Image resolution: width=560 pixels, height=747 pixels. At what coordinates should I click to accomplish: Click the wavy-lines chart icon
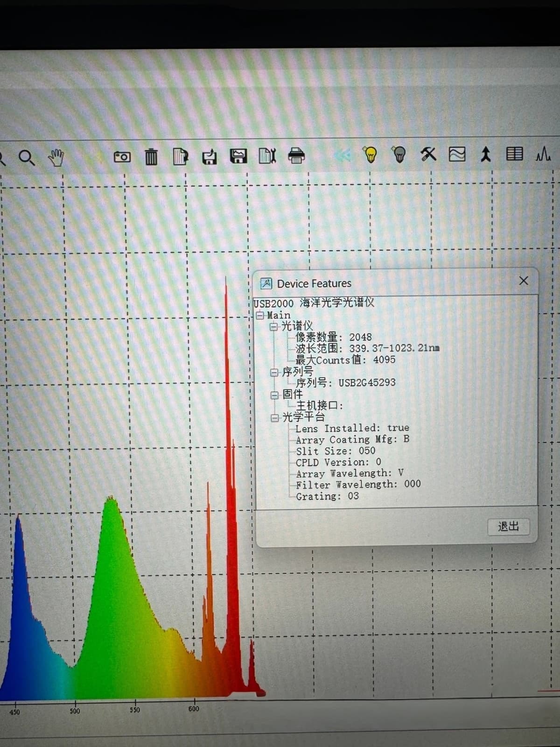(457, 154)
